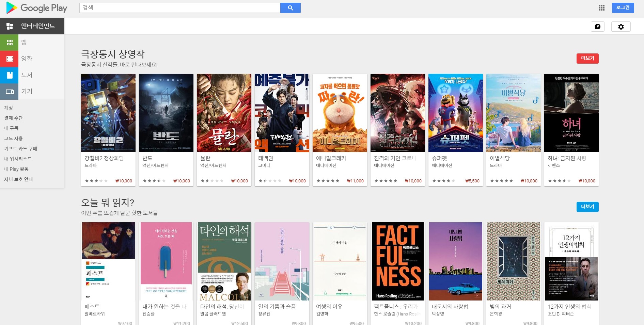Open the 태백권 movie poster

pyautogui.click(x=282, y=113)
